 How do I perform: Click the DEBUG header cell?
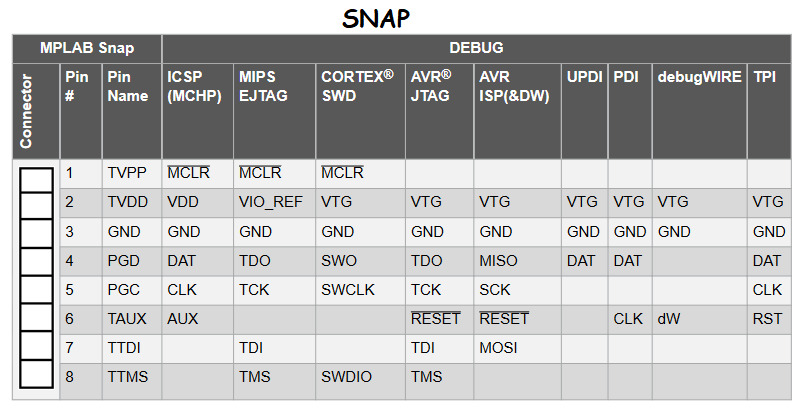[476, 48]
